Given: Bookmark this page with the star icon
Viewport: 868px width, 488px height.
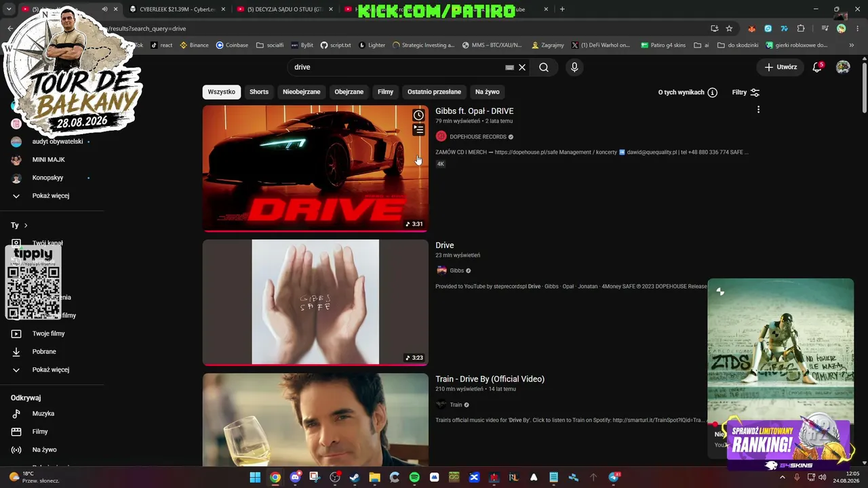Looking at the screenshot, I should (x=729, y=28).
